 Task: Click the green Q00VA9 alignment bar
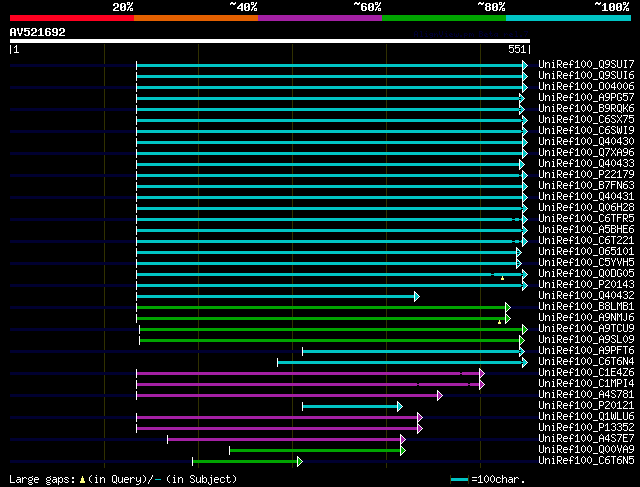[x=315, y=451]
